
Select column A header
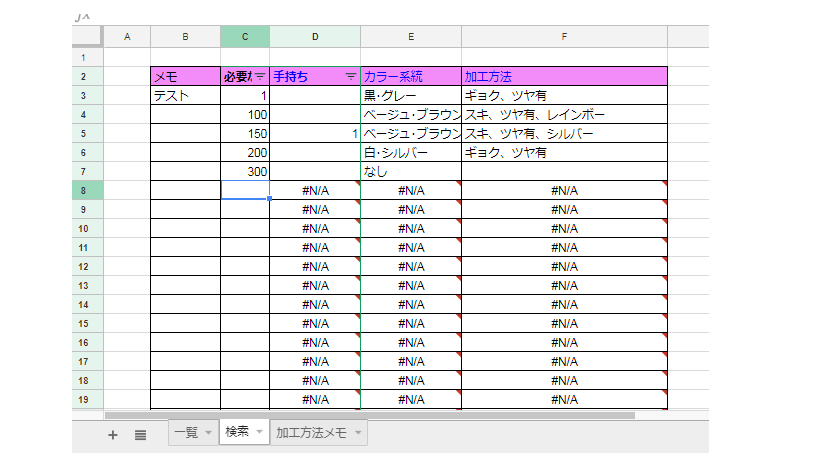[x=127, y=37]
